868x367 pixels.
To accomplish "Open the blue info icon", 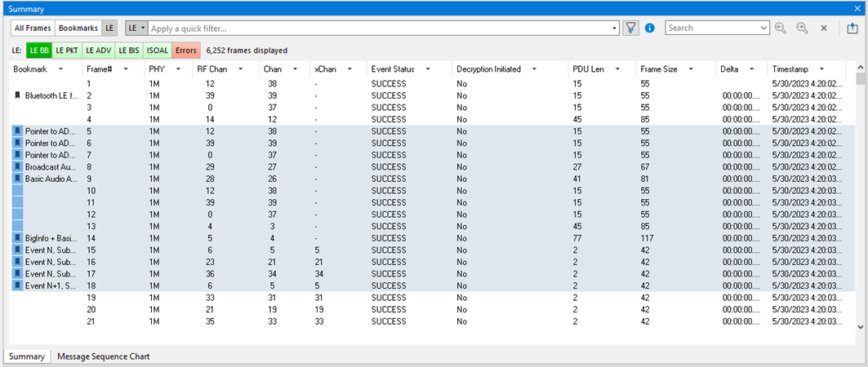I will (649, 28).
